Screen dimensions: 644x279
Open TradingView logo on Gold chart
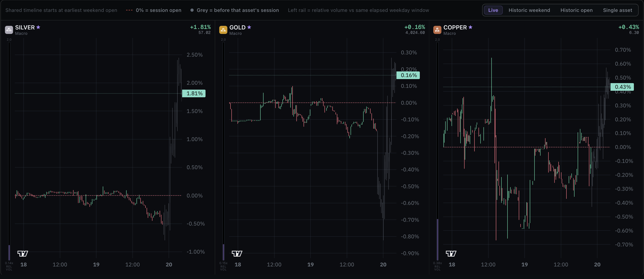pyautogui.click(x=237, y=254)
